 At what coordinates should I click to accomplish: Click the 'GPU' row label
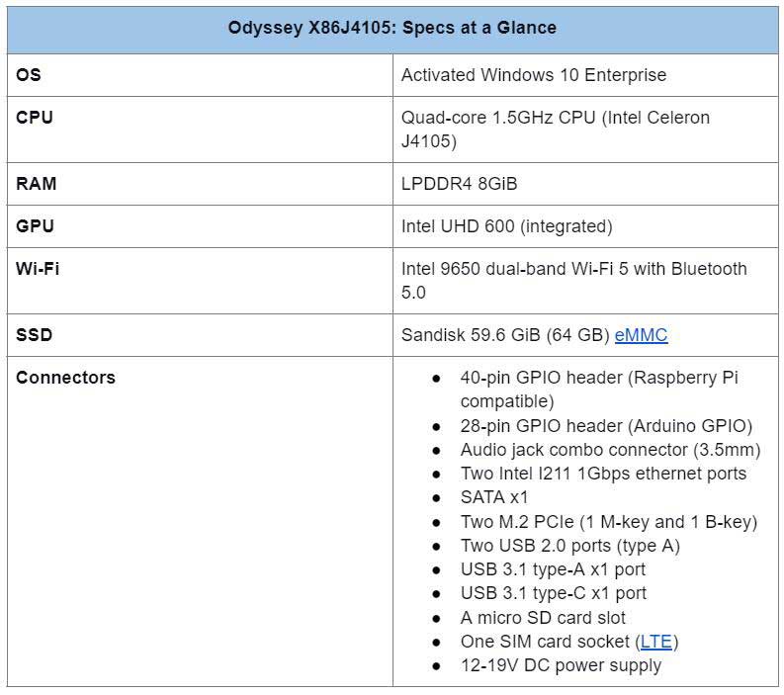point(35,226)
